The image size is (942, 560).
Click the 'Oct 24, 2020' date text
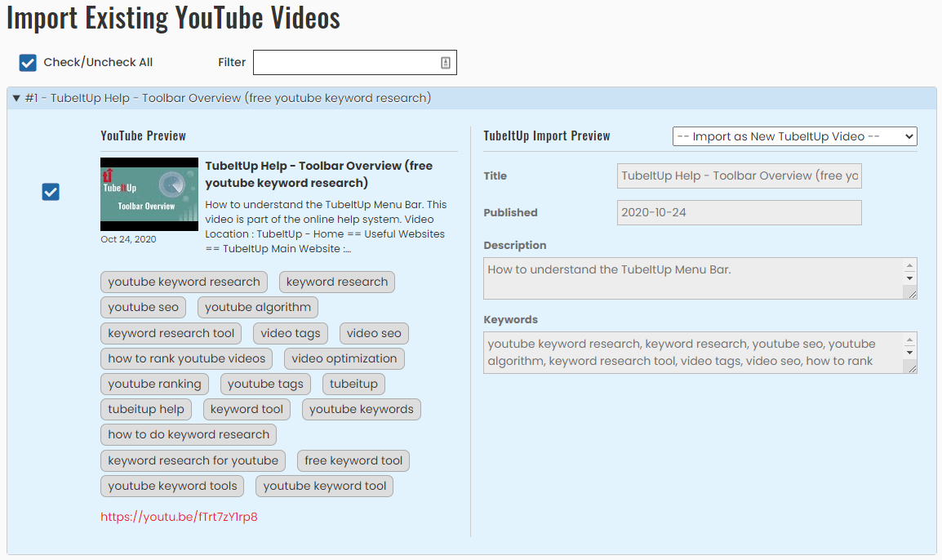pyautogui.click(x=128, y=239)
